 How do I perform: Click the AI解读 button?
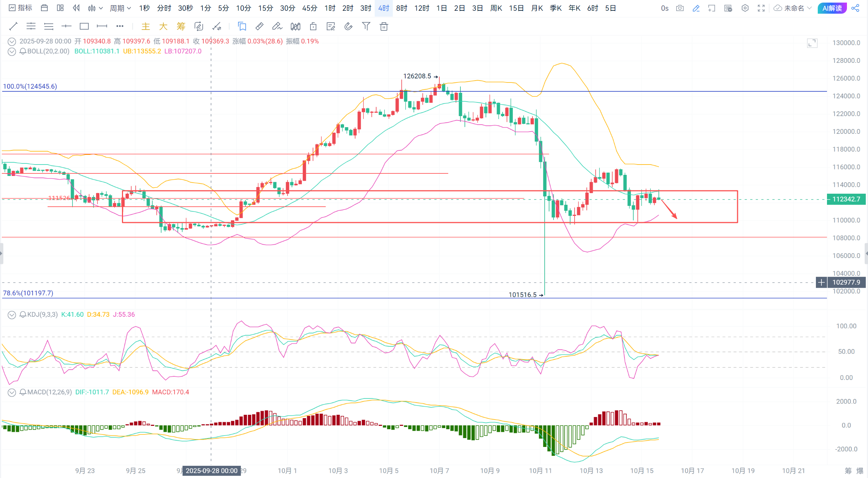832,8
